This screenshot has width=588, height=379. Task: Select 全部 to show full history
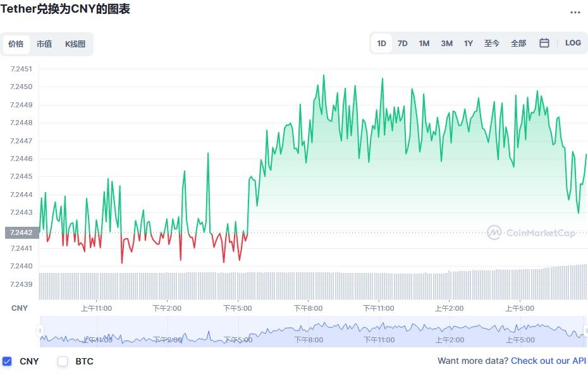coord(518,43)
